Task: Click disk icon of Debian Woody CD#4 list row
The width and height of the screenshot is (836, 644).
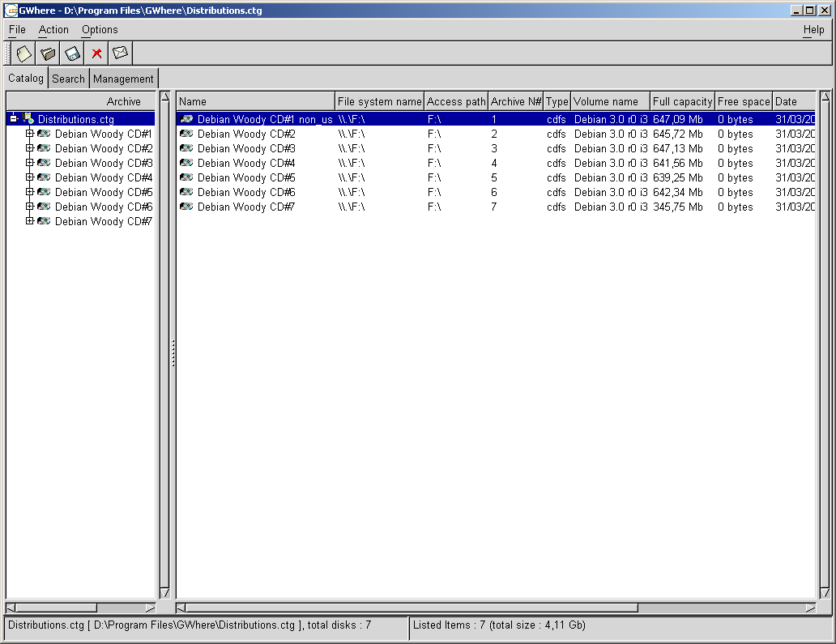Action: click(186, 163)
